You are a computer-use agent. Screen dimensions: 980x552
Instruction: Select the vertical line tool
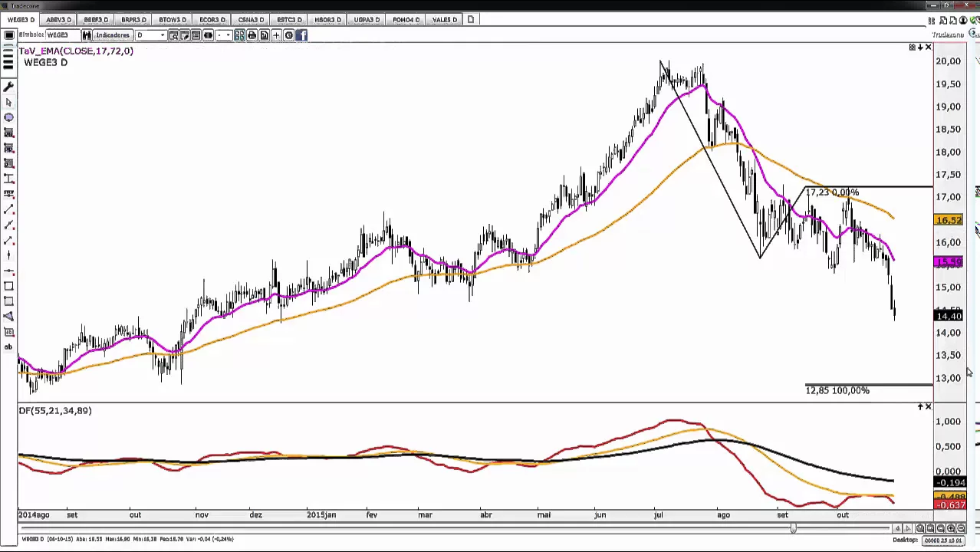[8, 255]
